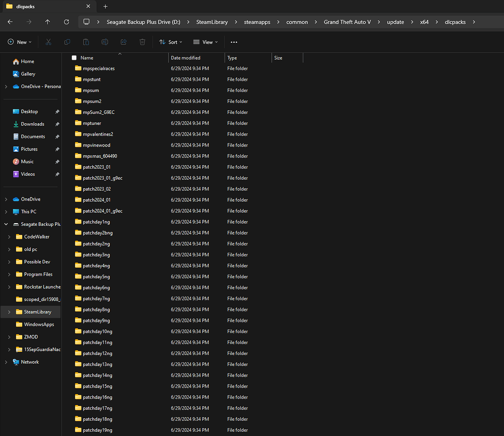Click the Delete icon in the toolbar

(x=142, y=42)
